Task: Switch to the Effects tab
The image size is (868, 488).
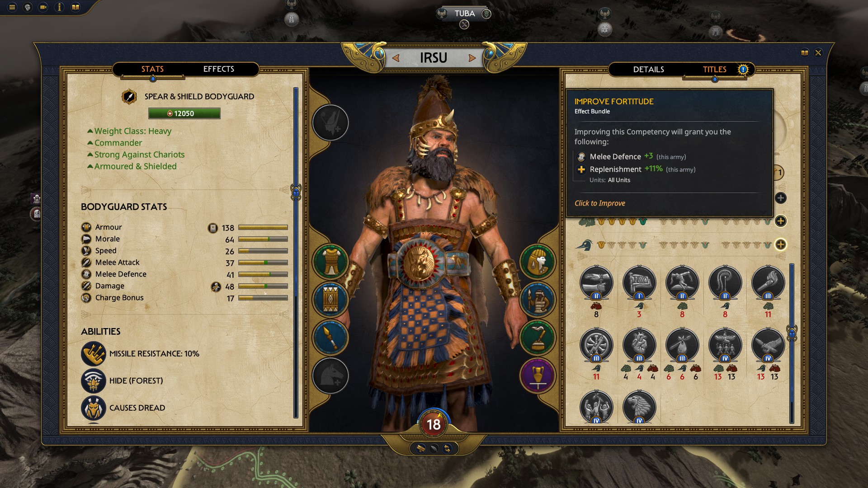Action: coord(219,69)
